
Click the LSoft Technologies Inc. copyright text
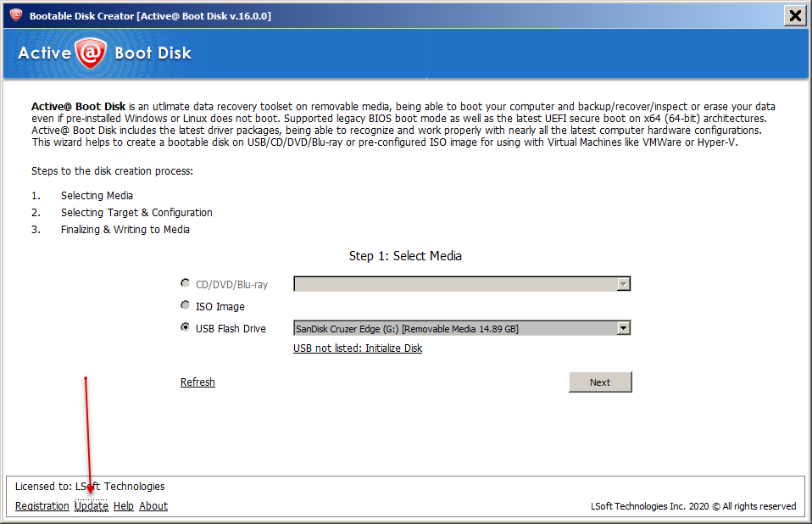pos(693,506)
